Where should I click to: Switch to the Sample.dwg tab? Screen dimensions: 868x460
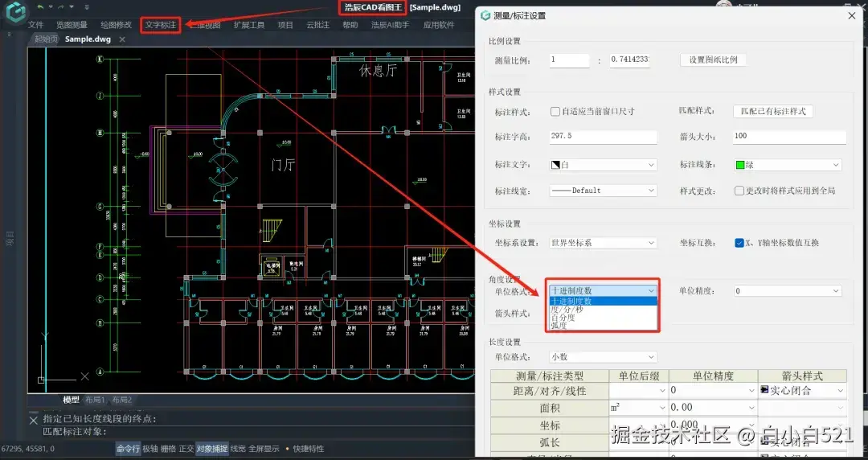point(88,39)
